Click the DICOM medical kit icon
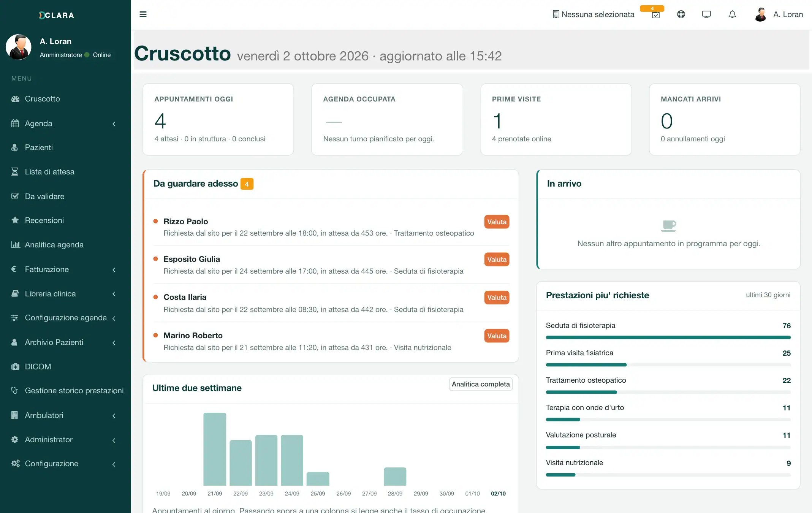Viewport: 812px width, 513px height. [x=15, y=366]
